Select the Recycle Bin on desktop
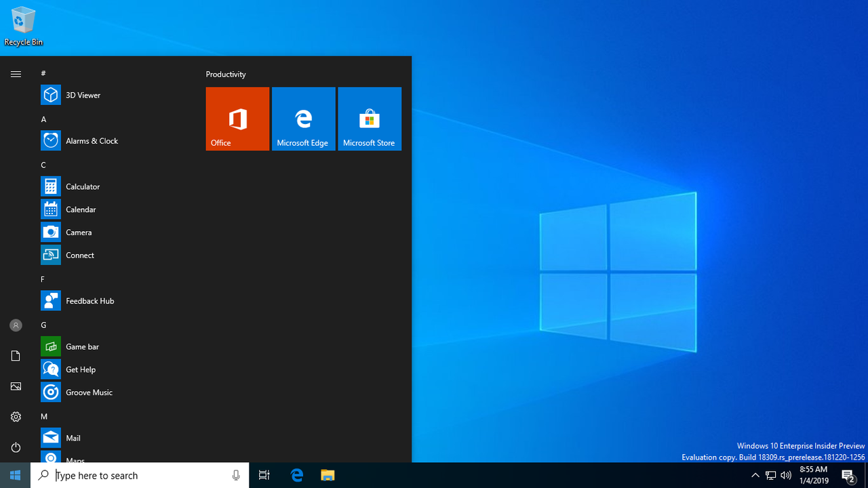The height and width of the screenshot is (488, 868). tap(23, 26)
